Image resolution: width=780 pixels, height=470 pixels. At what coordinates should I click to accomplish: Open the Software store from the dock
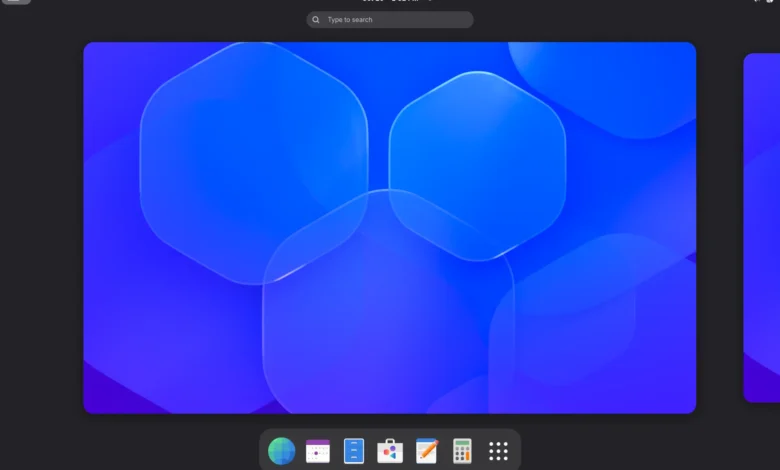390,451
